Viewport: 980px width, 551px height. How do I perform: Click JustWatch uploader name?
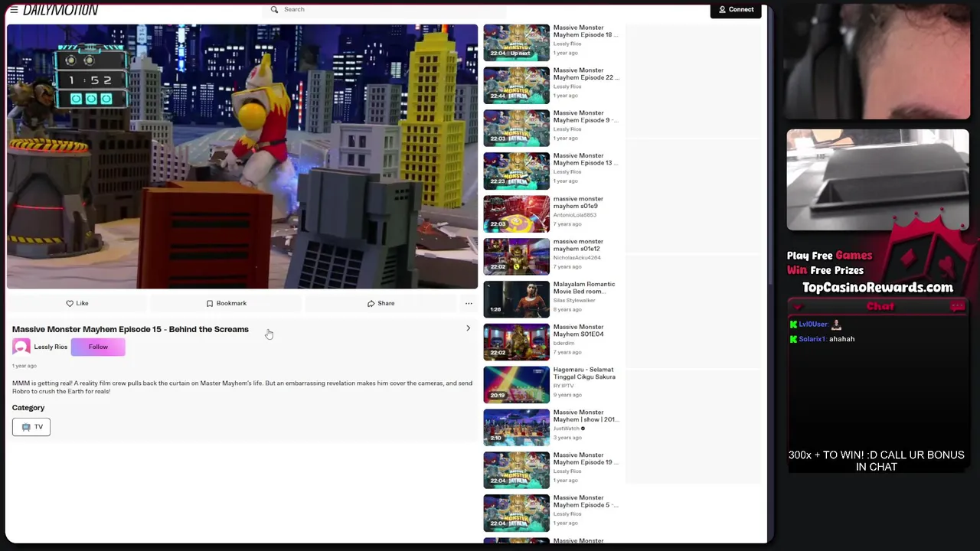567,429
